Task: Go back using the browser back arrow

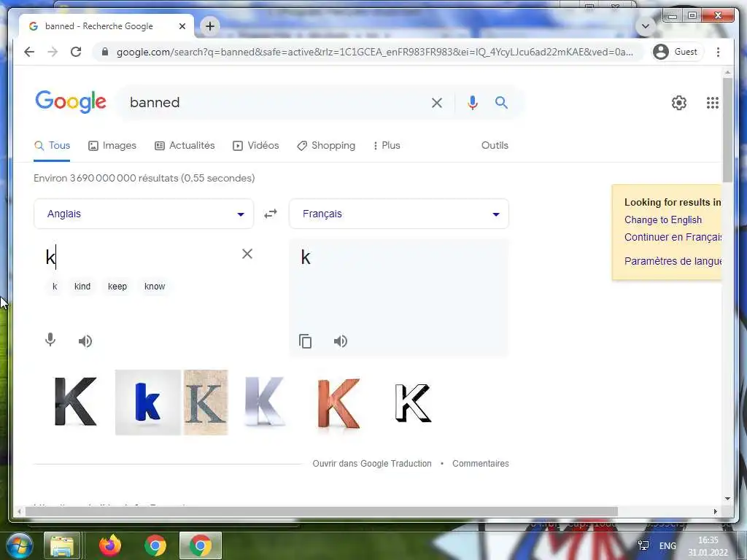Action: [29, 52]
